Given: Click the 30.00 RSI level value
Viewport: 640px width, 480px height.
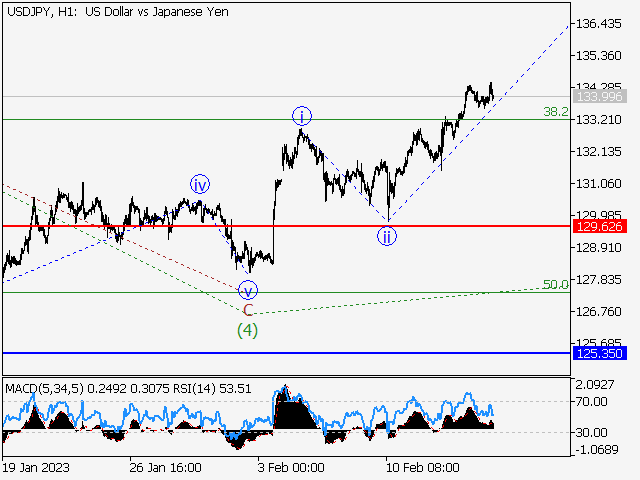Looking at the screenshot, I should (x=591, y=432).
